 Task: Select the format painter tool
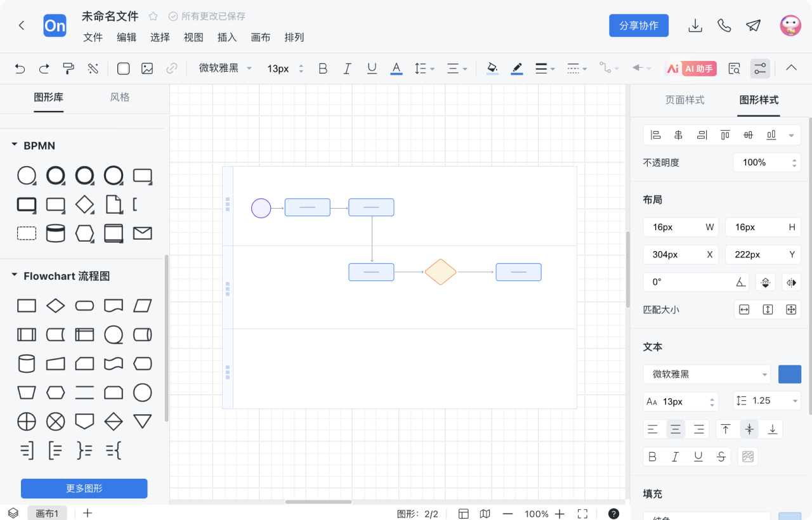tap(69, 68)
